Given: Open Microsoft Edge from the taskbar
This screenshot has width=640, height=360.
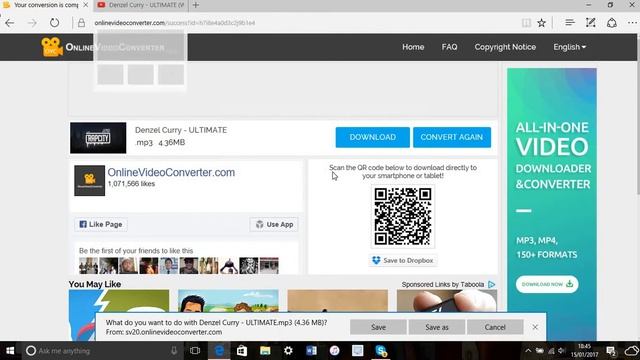Looking at the screenshot, I should point(219,351).
